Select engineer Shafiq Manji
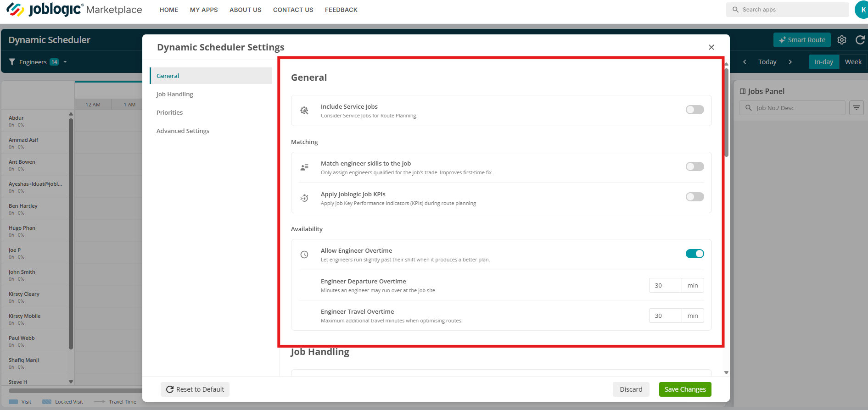 (34, 363)
